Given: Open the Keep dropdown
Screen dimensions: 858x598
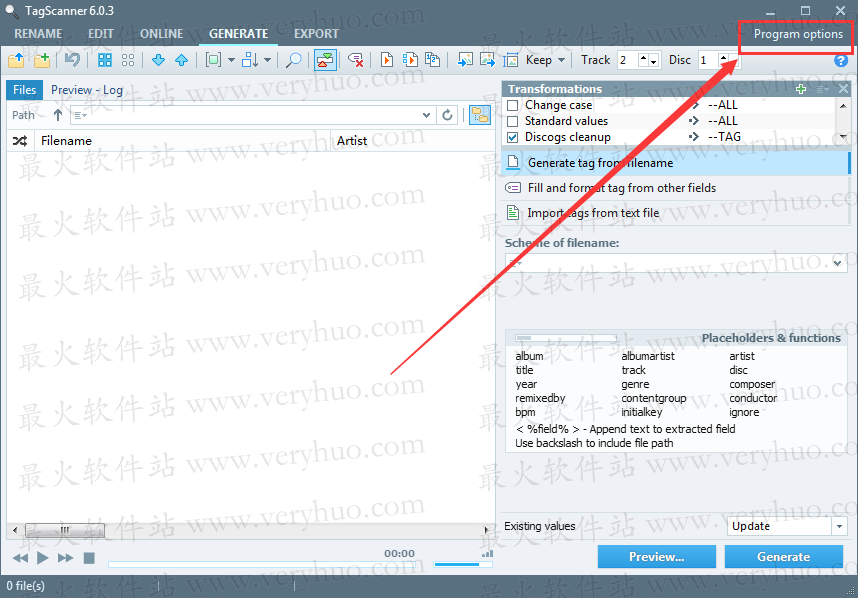Looking at the screenshot, I should pyautogui.click(x=561, y=60).
